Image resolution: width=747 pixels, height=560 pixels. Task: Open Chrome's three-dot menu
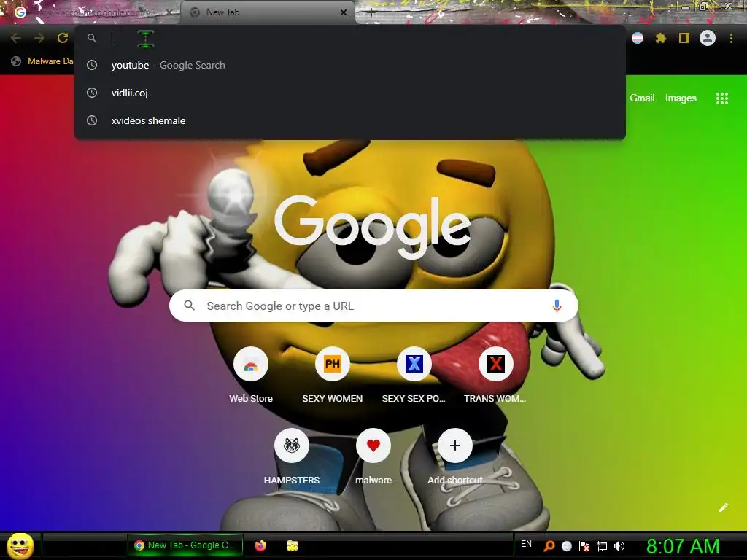[x=731, y=38]
